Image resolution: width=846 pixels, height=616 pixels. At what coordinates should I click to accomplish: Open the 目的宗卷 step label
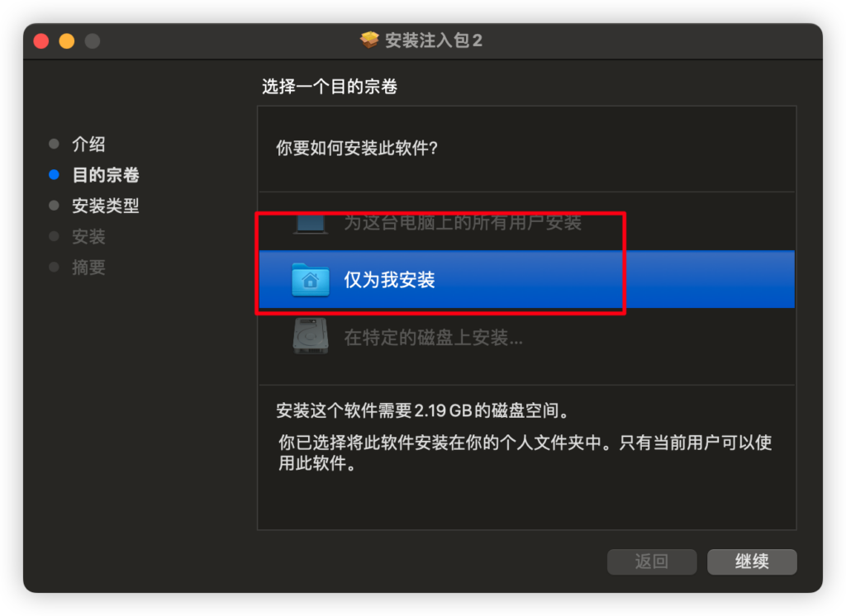pos(106,175)
